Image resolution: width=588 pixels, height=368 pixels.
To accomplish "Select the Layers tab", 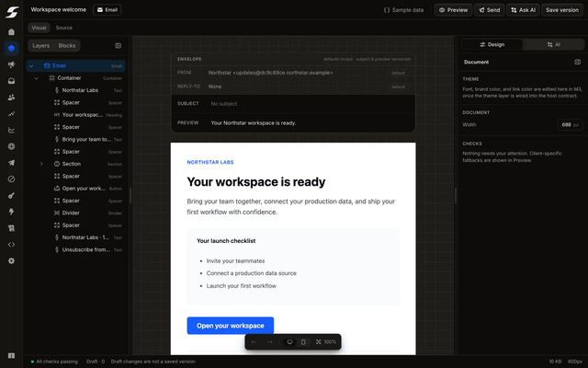I will (x=40, y=46).
